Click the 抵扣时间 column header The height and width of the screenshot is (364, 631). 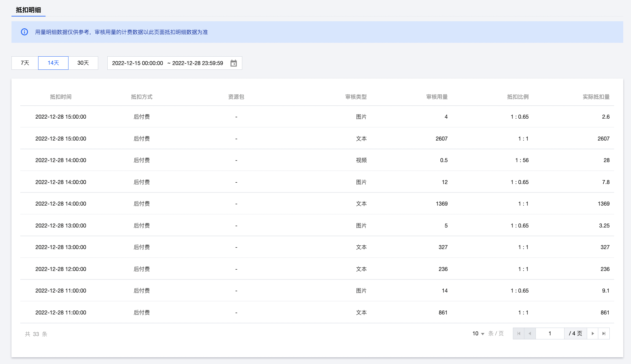pyautogui.click(x=61, y=97)
